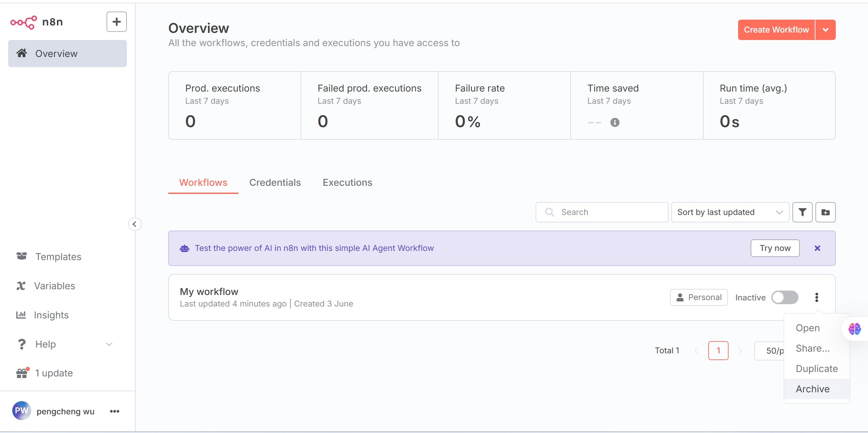Click the brain assistant floating icon
The width and height of the screenshot is (868, 433).
[854, 329]
